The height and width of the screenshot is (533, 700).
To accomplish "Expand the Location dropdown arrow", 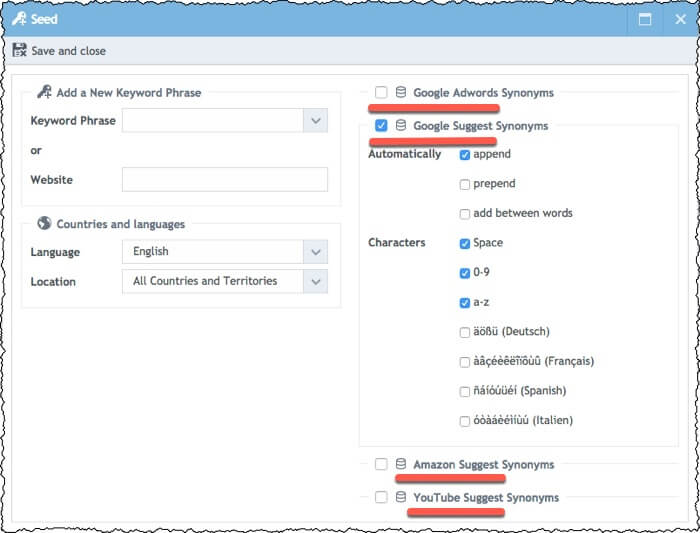I will (x=316, y=282).
